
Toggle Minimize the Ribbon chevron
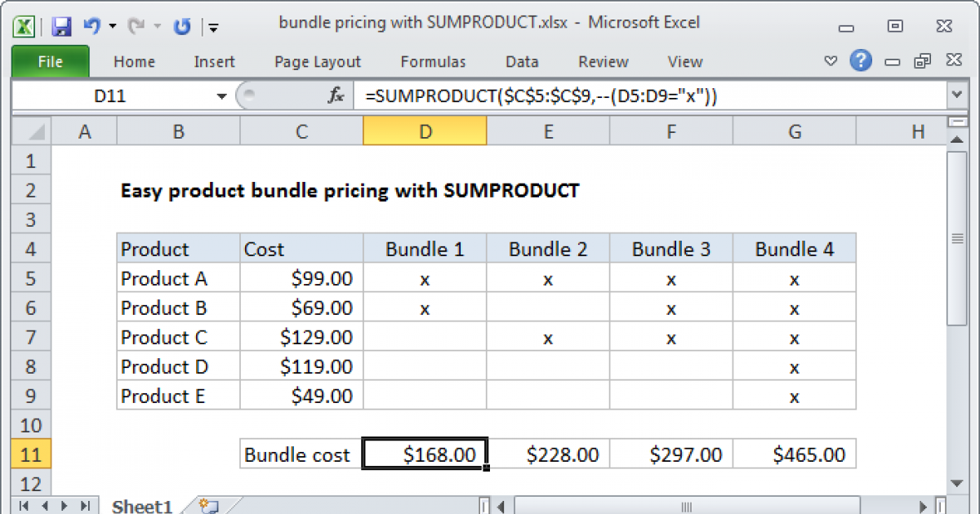[x=830, y=61]
